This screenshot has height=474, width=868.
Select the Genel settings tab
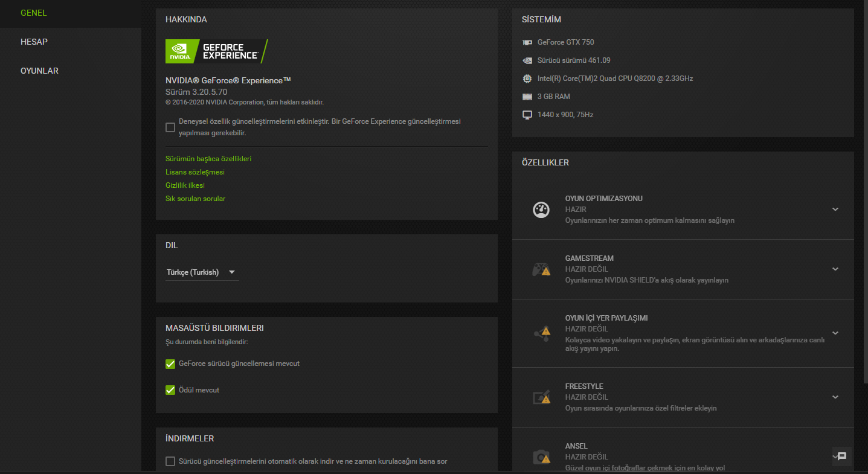(x=71, y=13)
